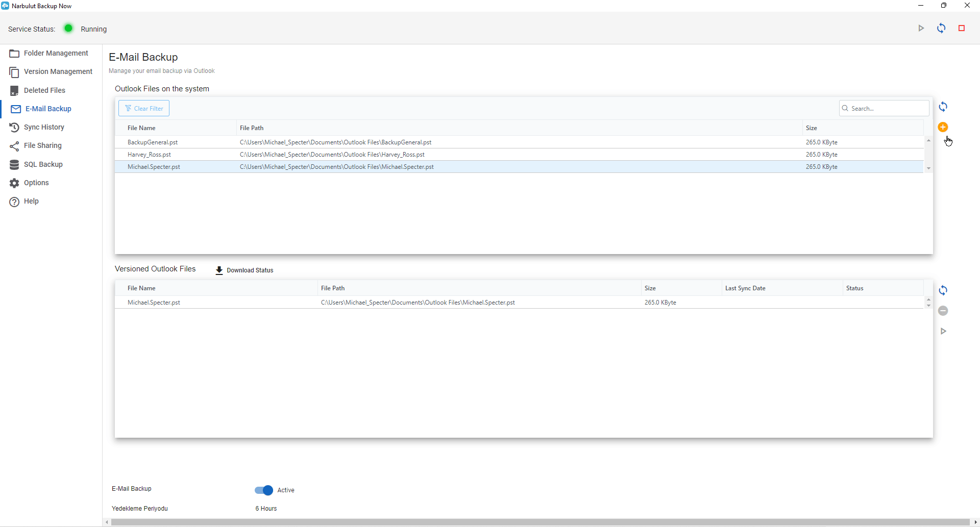Add selected Outlook file with orange plus
Image resolution: width=980 pixels, height=527 pixels.
[x=943, y=127]
